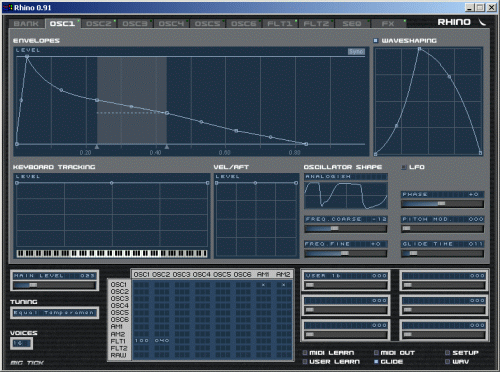Viewport: 500px width, 372px height.
Task: Click the Phase slider handle
Action: click(x=441, y=204)
